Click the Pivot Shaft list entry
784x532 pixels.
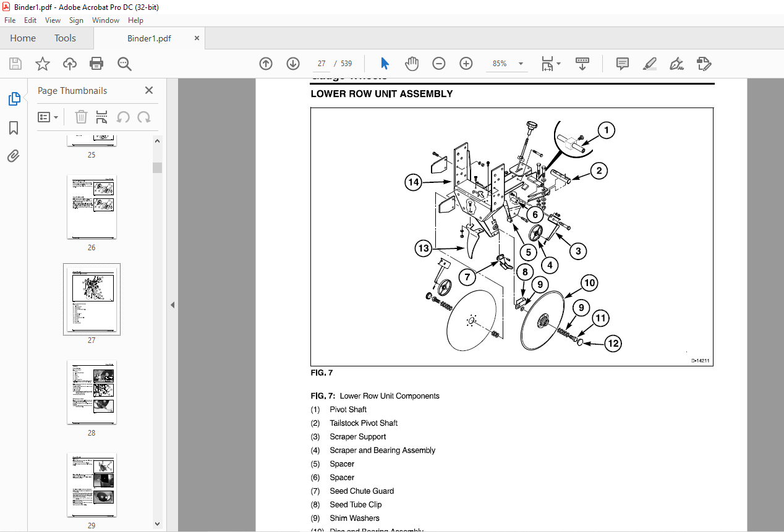pos(348,410)
